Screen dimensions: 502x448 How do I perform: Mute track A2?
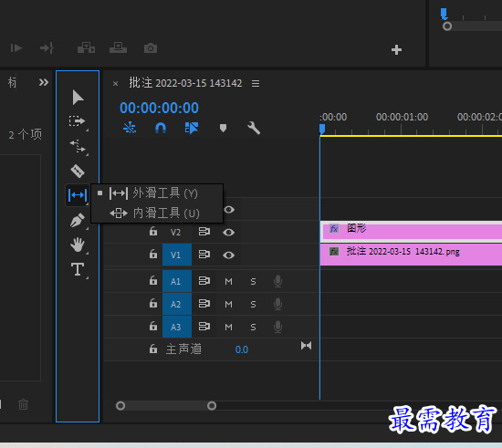pyautogui.click(x=228, y=304)
